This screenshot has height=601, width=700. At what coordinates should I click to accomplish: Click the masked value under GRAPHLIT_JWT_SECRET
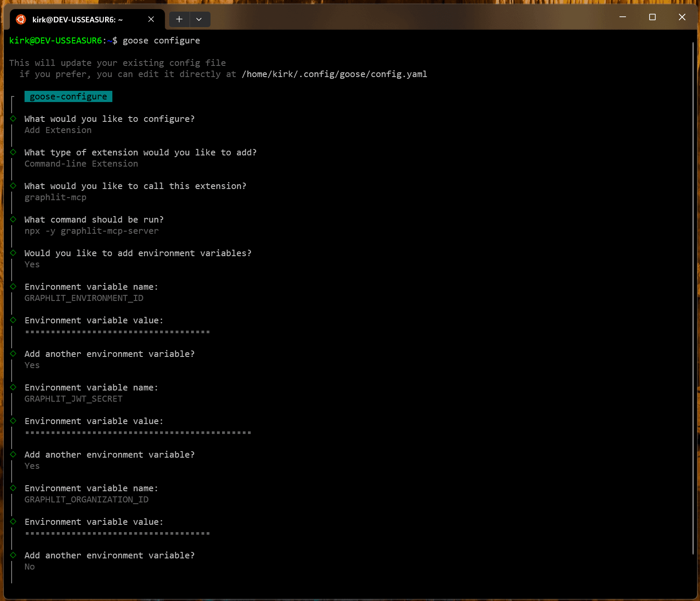pos(138,433)
